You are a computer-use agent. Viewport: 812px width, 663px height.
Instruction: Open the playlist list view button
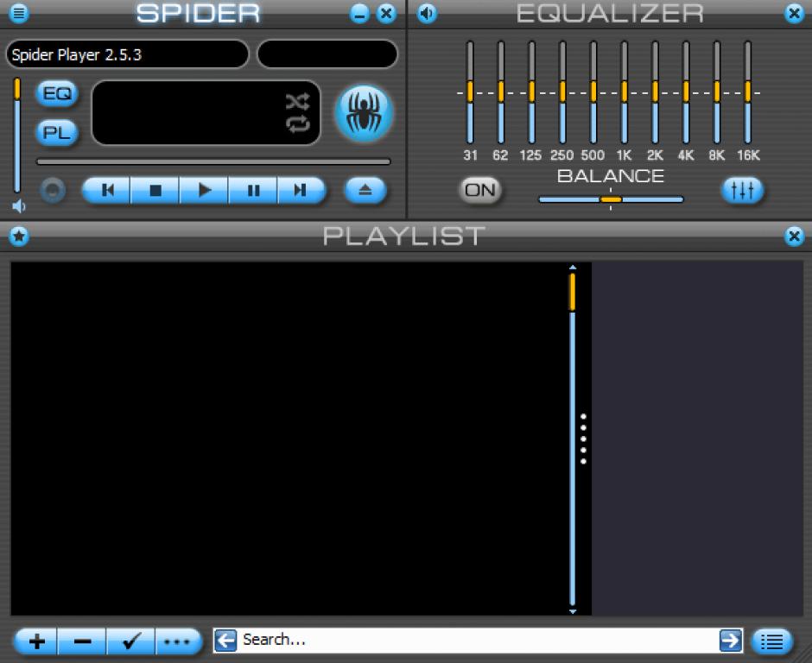pos(771,641)
